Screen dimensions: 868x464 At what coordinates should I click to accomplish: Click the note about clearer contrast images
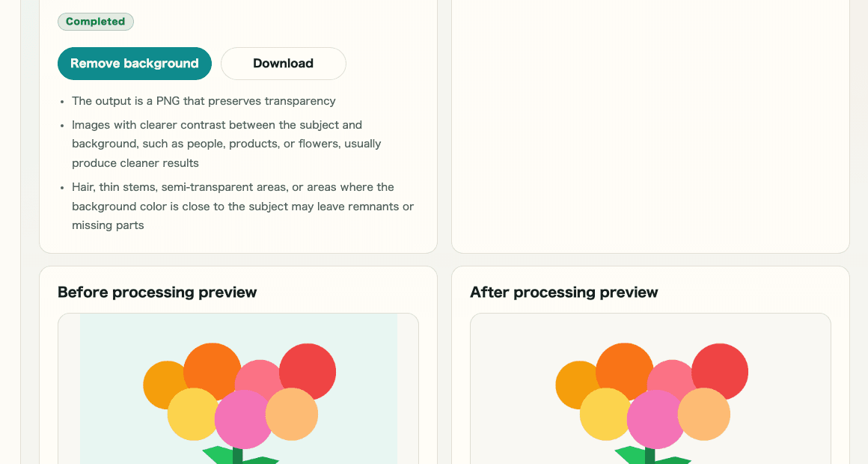tap(224, 144)
